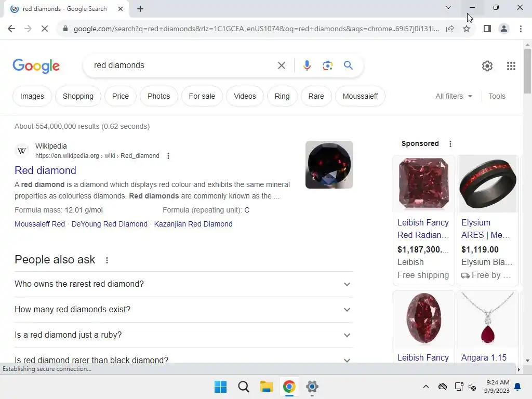The image size is (532, 399).
Task: Click the Chrome taskbar icon
Action: (x=289, y=387)
